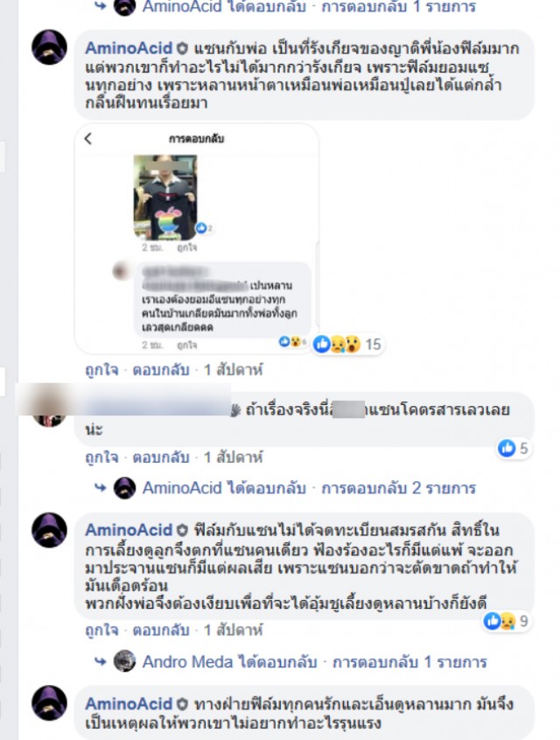Reply to first AminoAcid comment via ตอบกลับ
Viewport: 560px width, 740px height.
click(160, 370)
